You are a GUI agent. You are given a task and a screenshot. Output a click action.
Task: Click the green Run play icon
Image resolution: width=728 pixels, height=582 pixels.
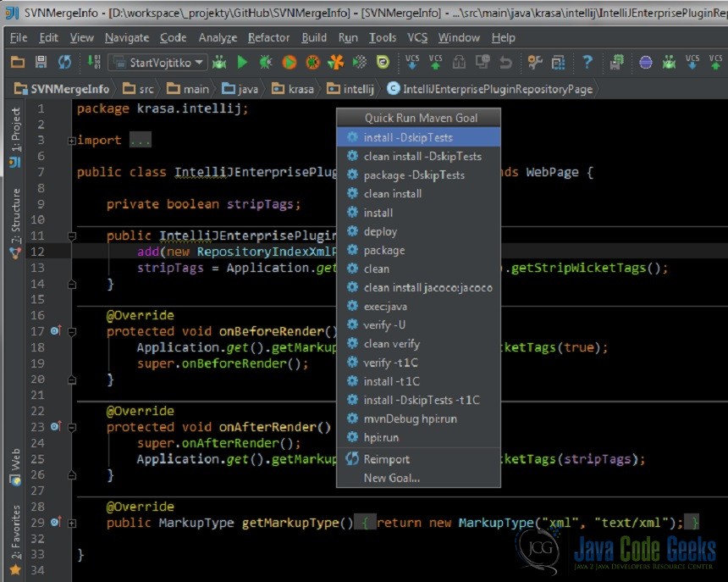coord(242,62)
